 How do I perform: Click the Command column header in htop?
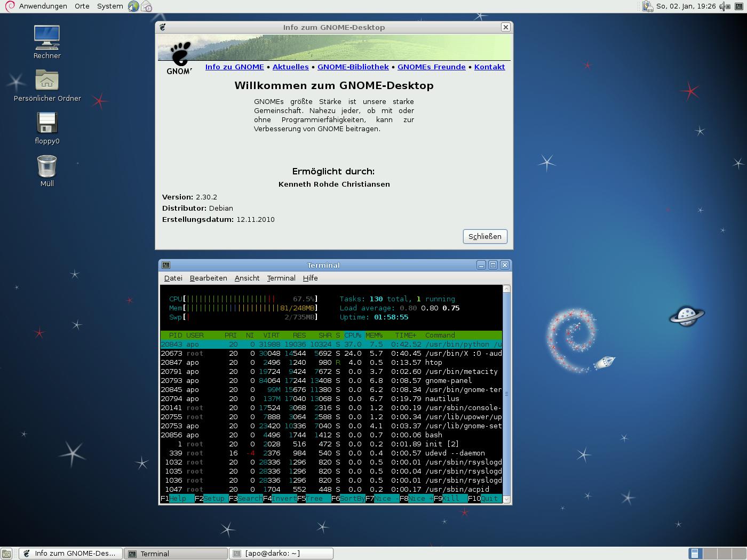[440, 335]
